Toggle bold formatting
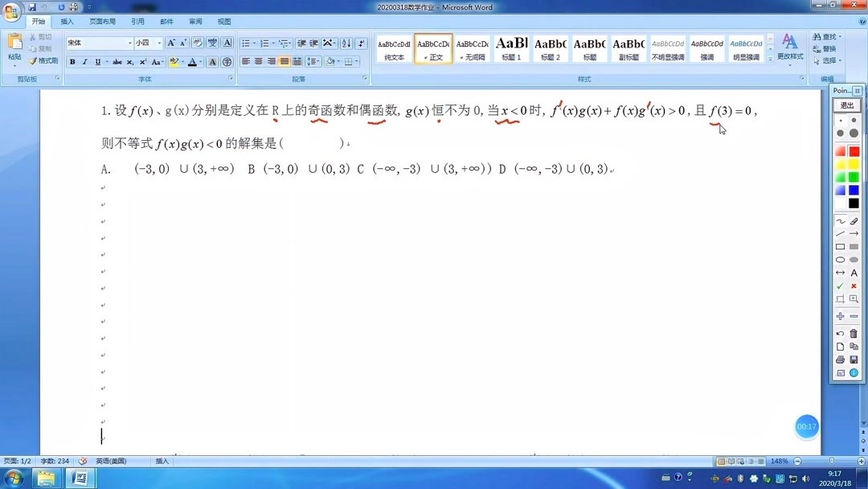 pos(72,62)
